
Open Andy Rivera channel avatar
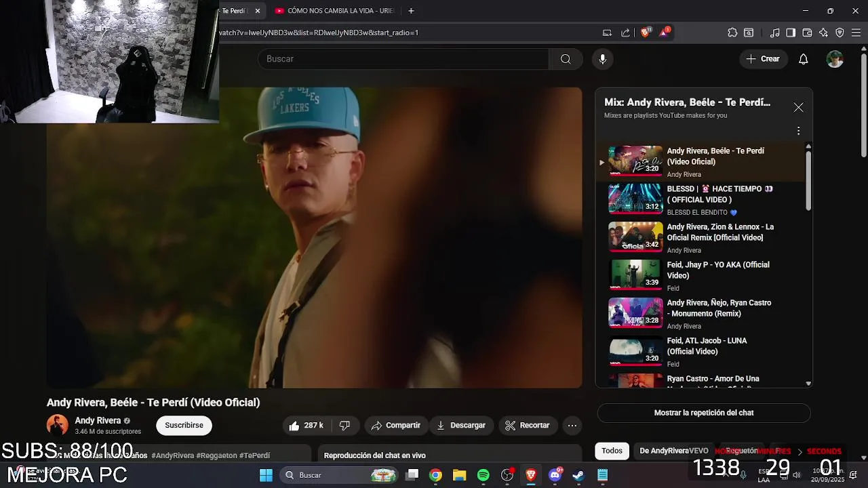[58, 426]
